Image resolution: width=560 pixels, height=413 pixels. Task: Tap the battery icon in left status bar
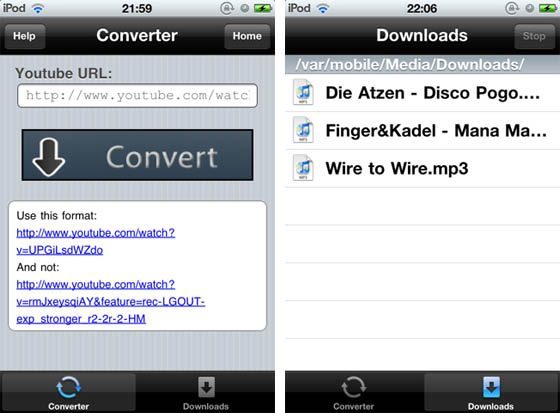[x=263, y=8]
